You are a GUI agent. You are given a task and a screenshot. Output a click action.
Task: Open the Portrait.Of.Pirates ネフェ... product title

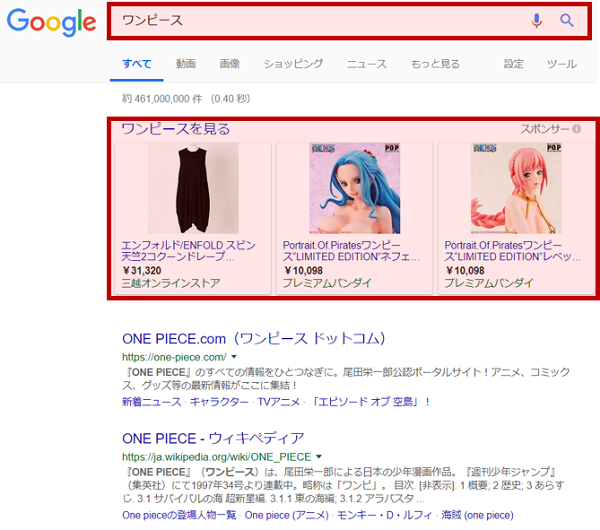coord(351,251)
